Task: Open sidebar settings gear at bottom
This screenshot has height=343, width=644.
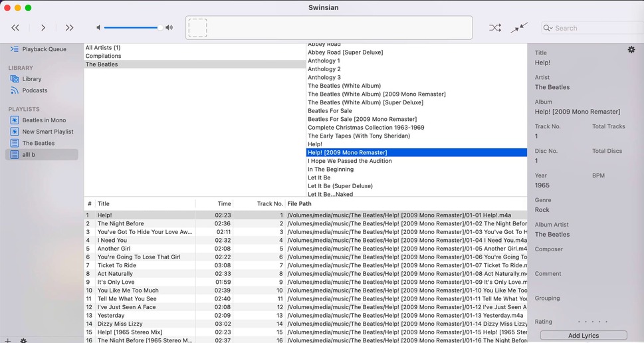Action: click(x=23, y=340)
